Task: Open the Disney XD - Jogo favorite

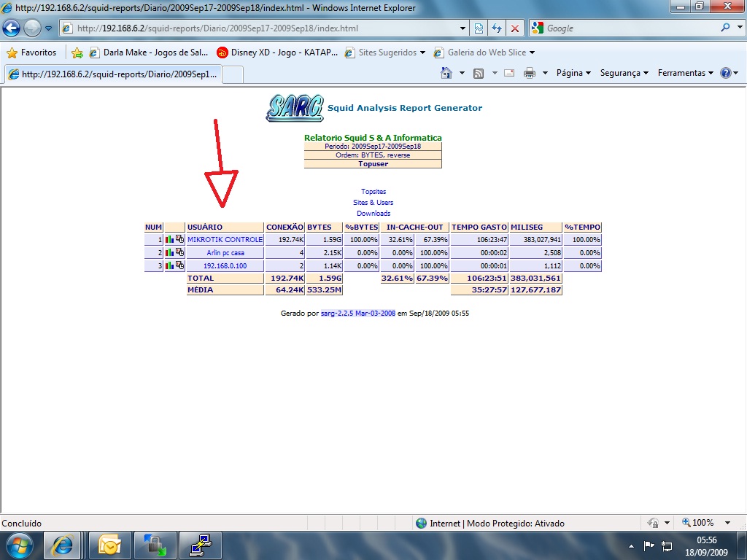Action: [x=277, y=52]
